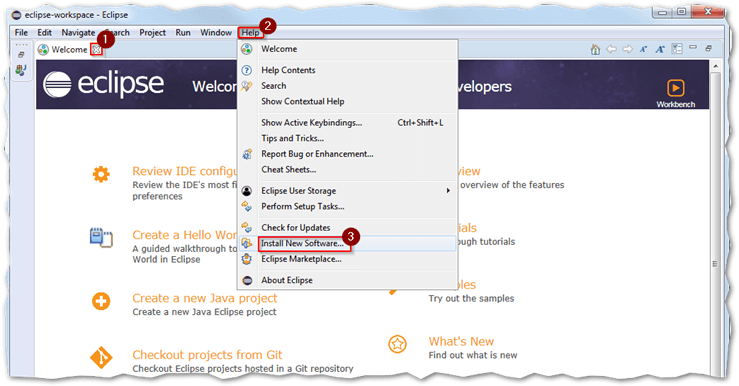The width and height of the screenshot is (739, 386).
Task: Open the Edit menu
Action: tap(44, 33)
